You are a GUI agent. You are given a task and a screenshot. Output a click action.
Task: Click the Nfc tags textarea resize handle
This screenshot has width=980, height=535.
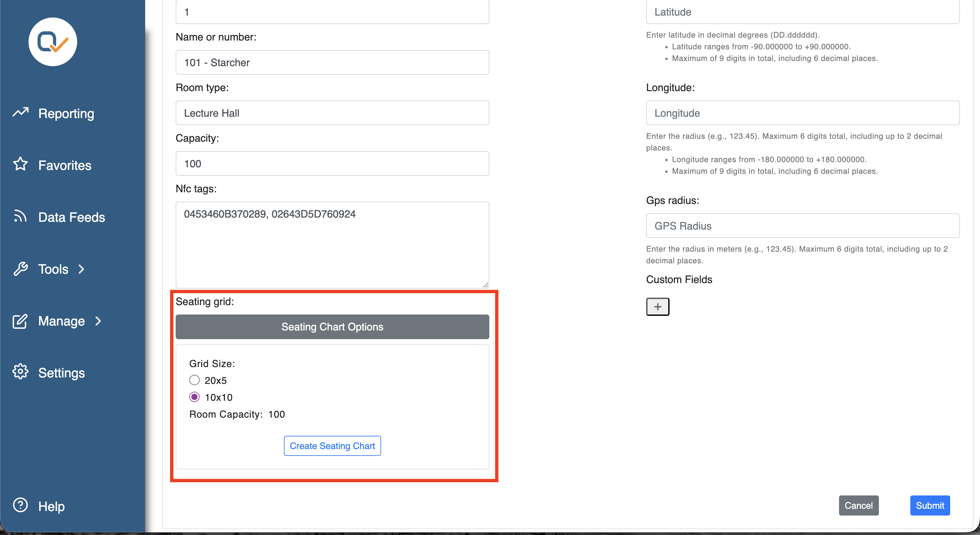click(x=485, y=285)
